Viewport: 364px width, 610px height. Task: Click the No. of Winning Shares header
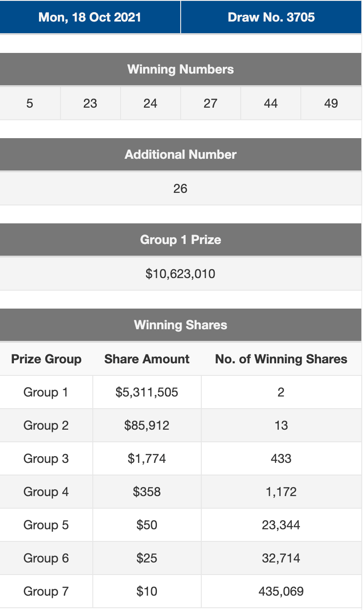281,359
